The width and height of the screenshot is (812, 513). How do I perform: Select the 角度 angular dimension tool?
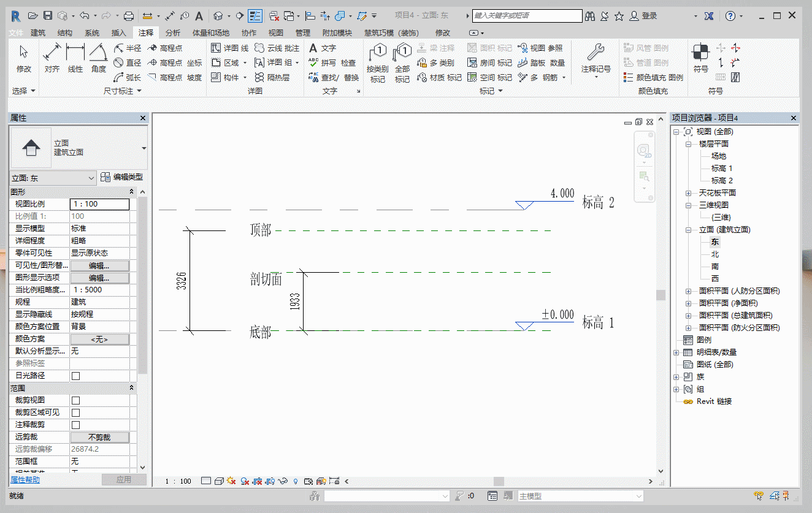point(99,59)
